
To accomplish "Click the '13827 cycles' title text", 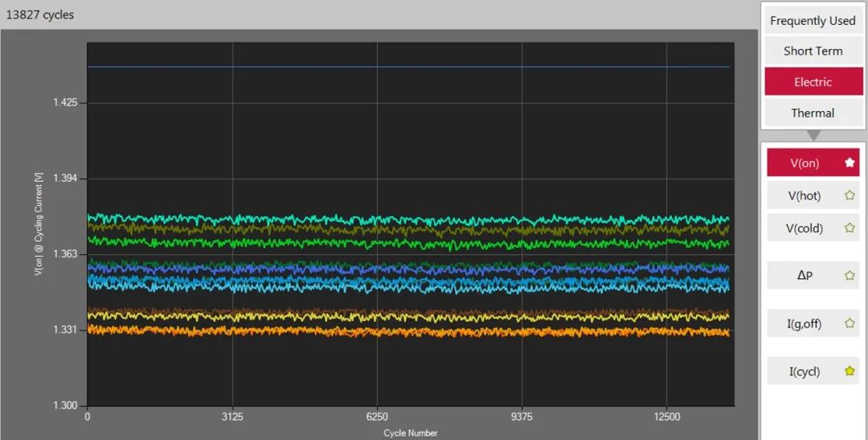I will pos(40,15).
